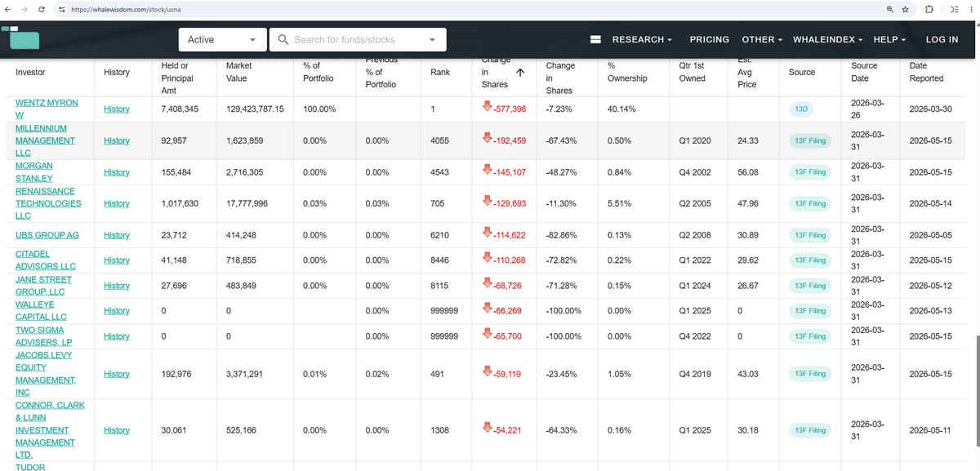The width and height of the screenshot is (980, 471).
Task: Select Q4 2002 first owned cell
Action: 695,172
